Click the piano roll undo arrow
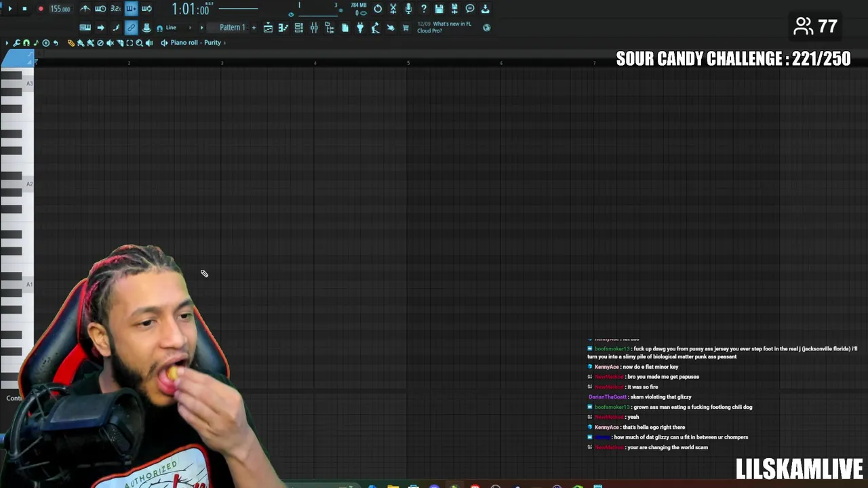The width and height of the screenshot is (868, 488). click(x=56, y=43)
